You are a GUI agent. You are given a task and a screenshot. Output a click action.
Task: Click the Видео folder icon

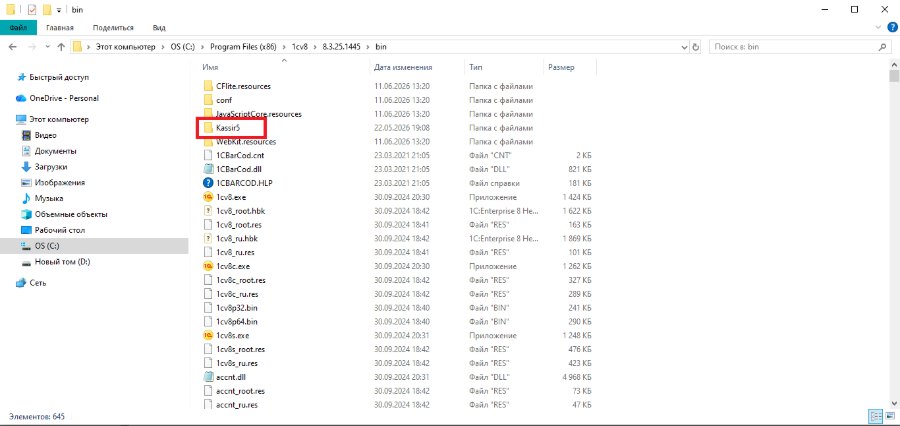pos(26,135)
